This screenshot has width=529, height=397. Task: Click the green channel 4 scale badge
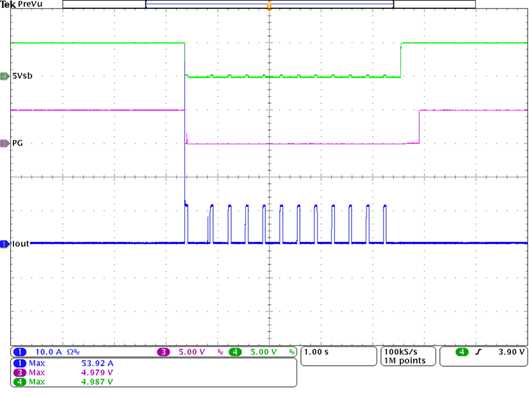pos(235,352)
